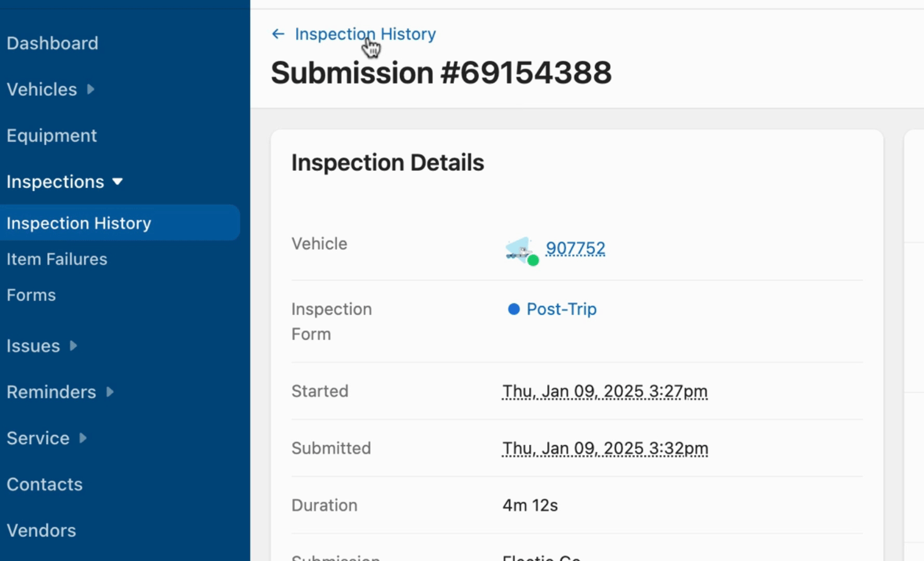Go to Equipment in the sidebar
Viewport: 924px width, 561px height.
point(51,136)
